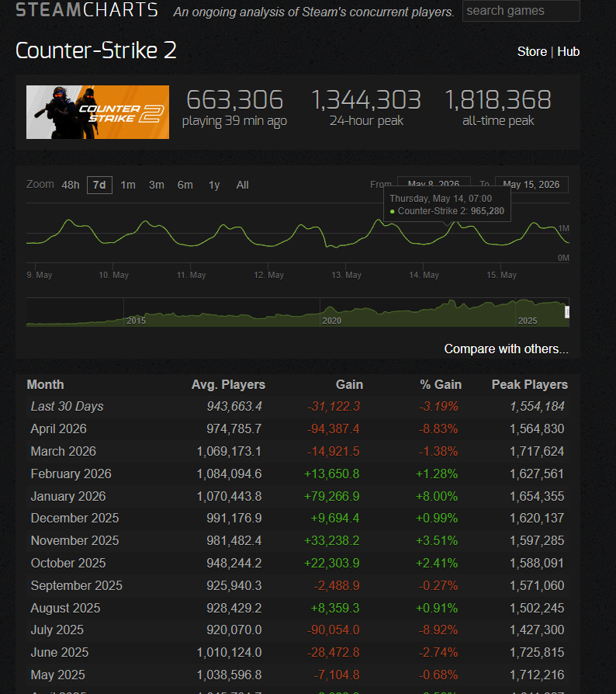This screenshot has height=694, width=616.
Task: Select the All zoom option
Action: click(242, 185)
